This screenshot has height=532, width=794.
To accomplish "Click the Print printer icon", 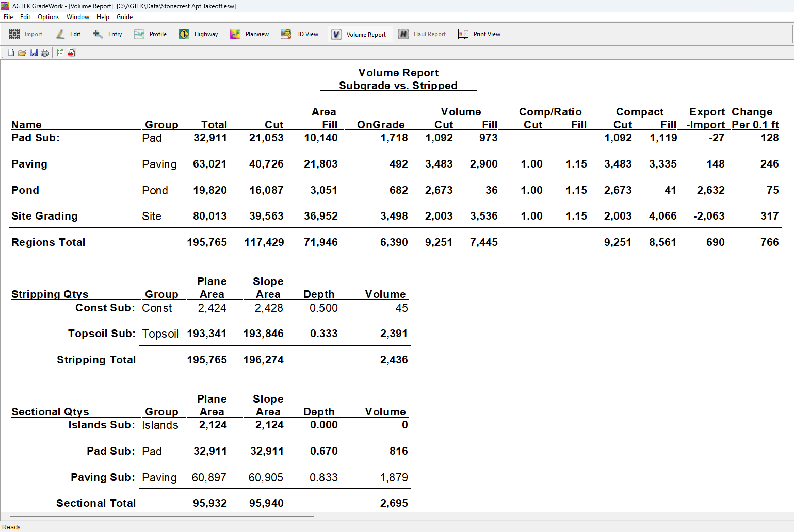I will tap(45, 53).
